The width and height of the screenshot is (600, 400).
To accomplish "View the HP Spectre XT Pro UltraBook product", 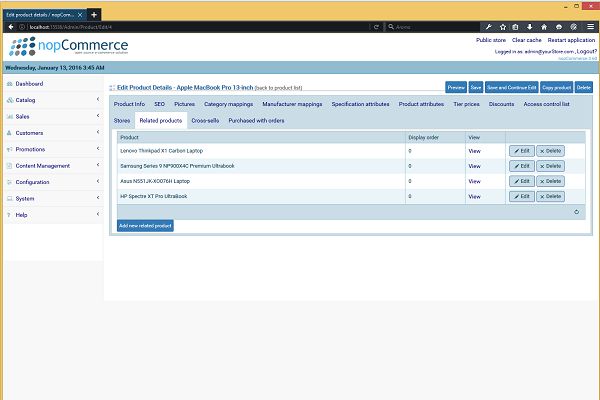I will click(474, 197).
